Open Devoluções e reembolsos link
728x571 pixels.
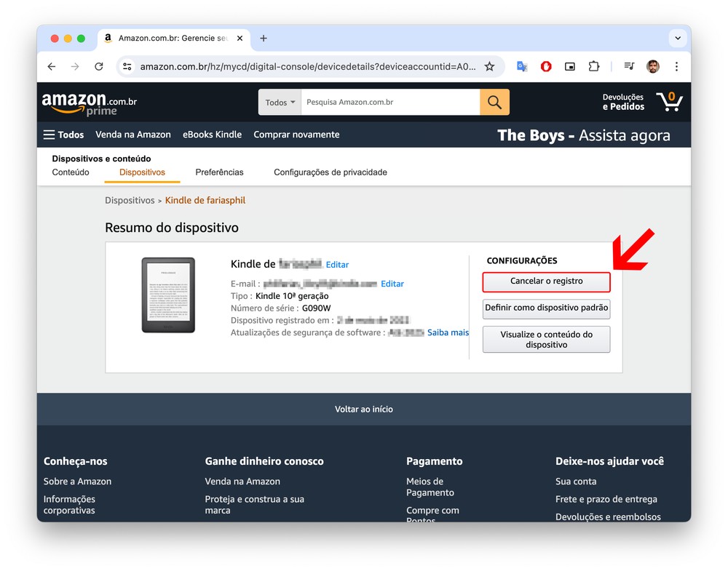(x=608, y=516)
